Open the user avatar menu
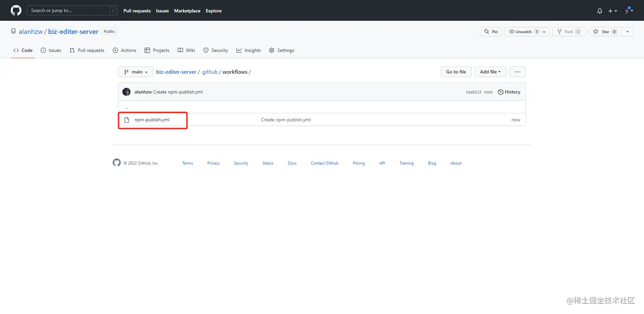The height and width of the screenshot is (314, 644). pos(628,11)
